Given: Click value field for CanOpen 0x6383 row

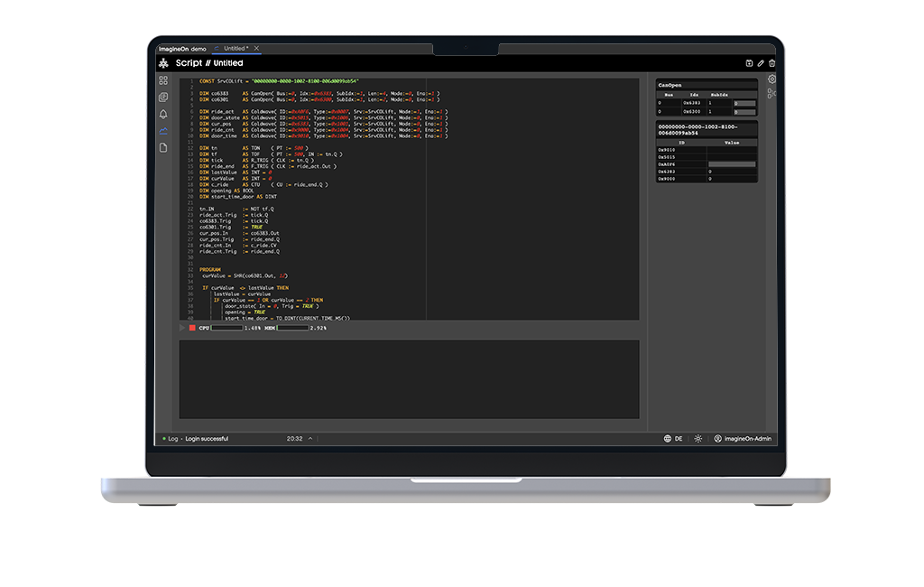Looking at the screenshot, I should (744, 103).
